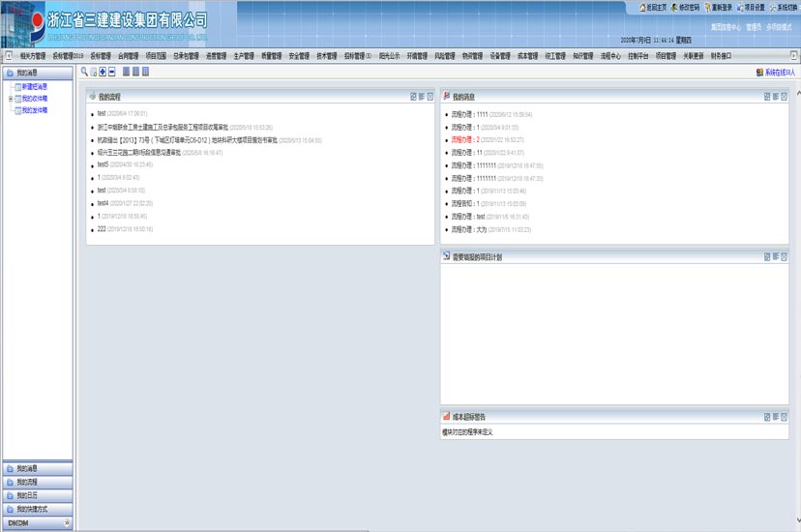Click the magnifier search icon in toolbar

(84, 73)
